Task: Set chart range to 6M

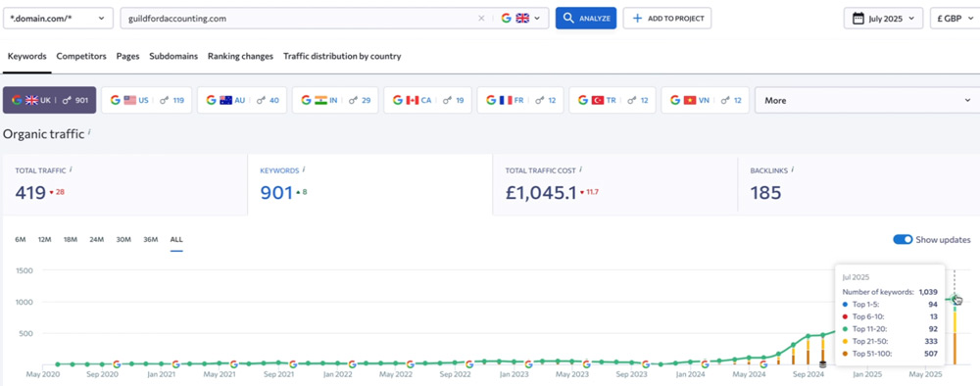Action: pyautogui.click(x=21, y=239)
